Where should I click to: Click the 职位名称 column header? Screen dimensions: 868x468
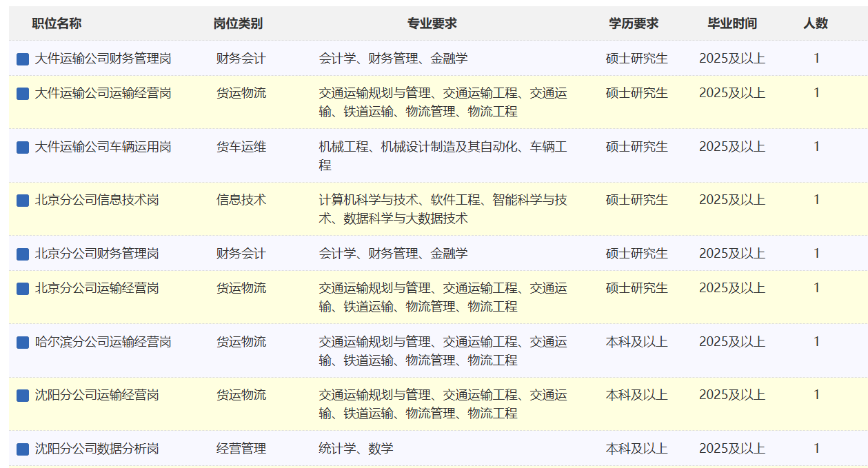57,23
